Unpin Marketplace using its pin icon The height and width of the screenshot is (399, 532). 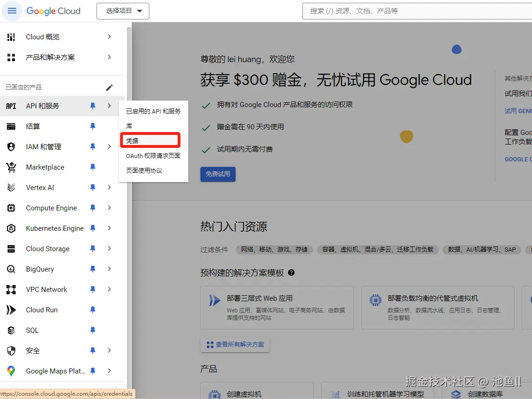(93, 167)
